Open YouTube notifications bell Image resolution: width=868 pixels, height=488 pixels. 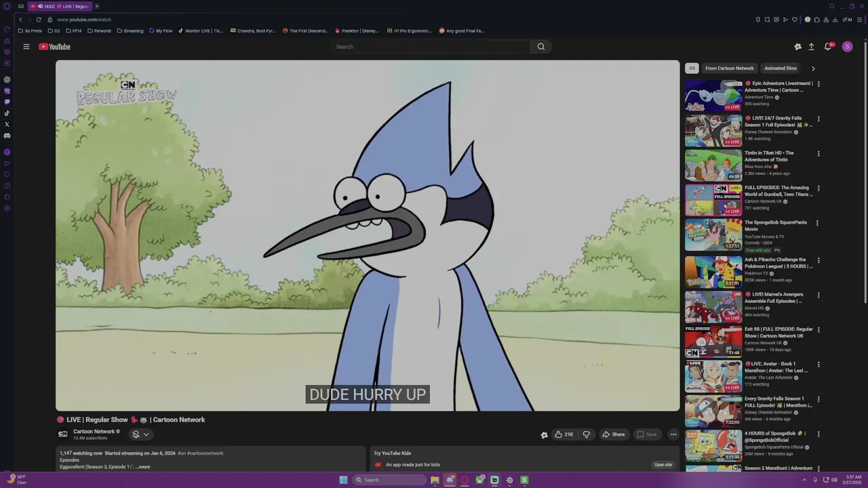point(828,47)
